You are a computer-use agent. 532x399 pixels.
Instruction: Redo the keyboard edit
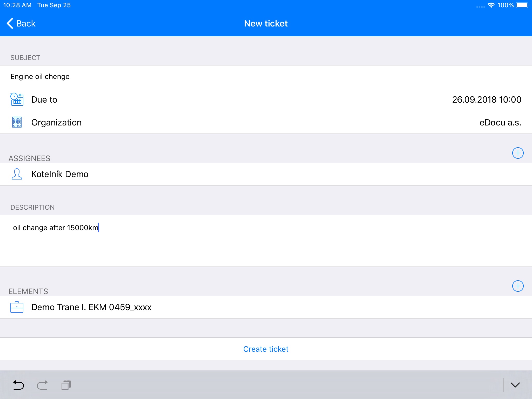[x=42, y=385]
